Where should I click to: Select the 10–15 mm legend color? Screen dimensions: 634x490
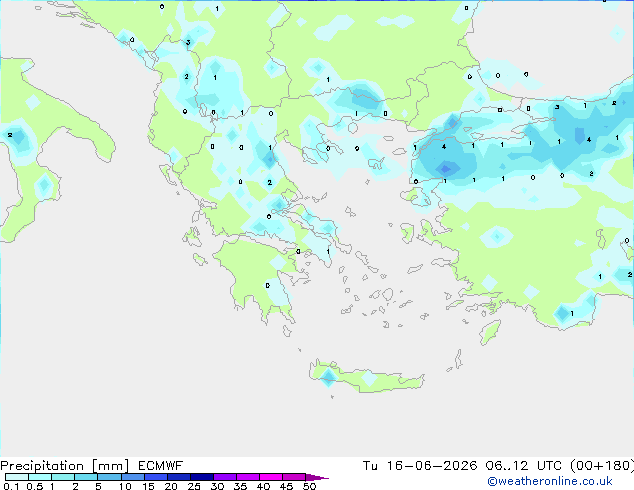pos(132,477)
